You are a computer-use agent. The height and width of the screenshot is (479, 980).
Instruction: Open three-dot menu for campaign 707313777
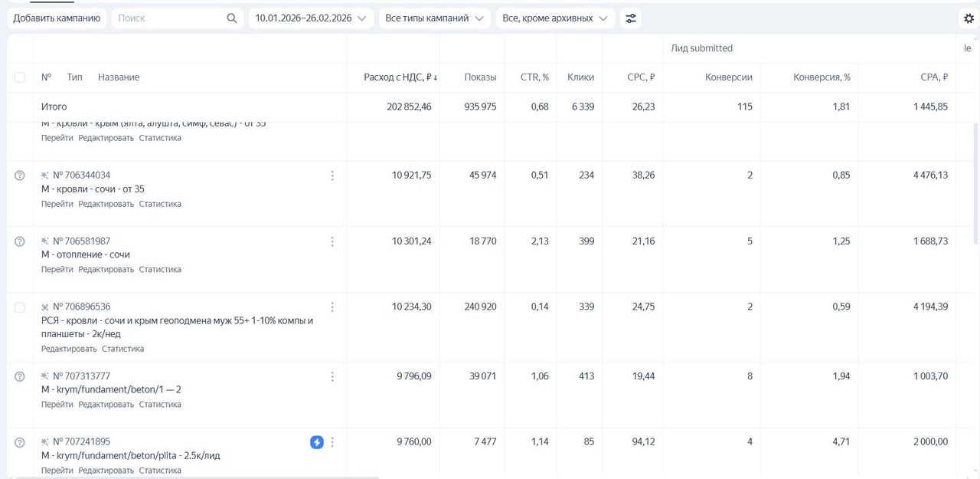coord(332,376)
